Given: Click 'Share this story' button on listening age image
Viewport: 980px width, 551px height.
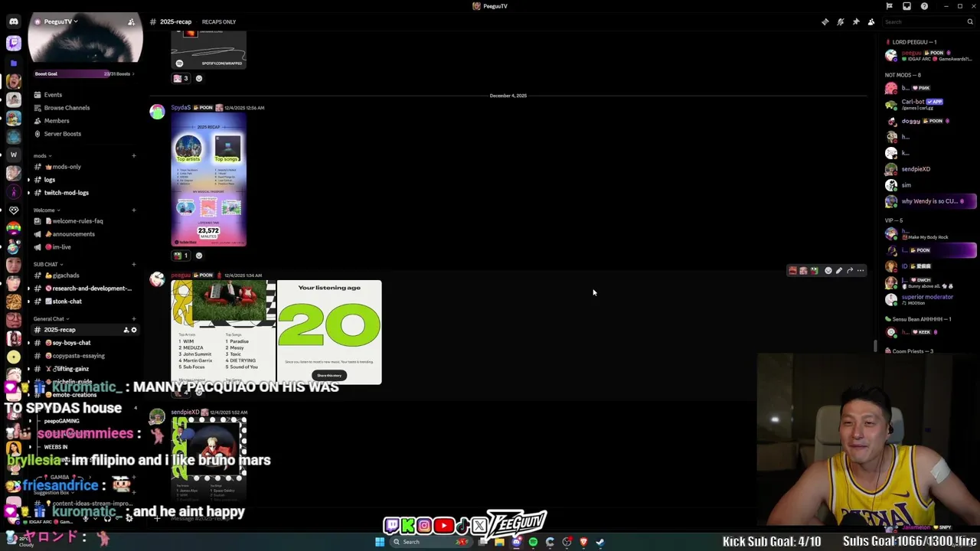Looking at the screenshot, I should coord(329,375).
